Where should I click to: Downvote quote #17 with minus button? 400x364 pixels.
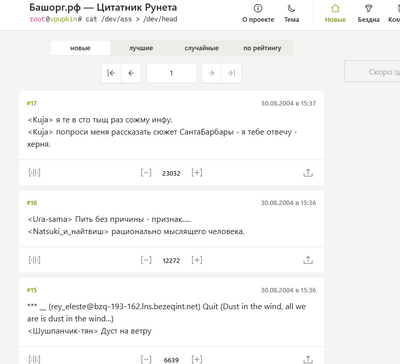coord(146,173)
